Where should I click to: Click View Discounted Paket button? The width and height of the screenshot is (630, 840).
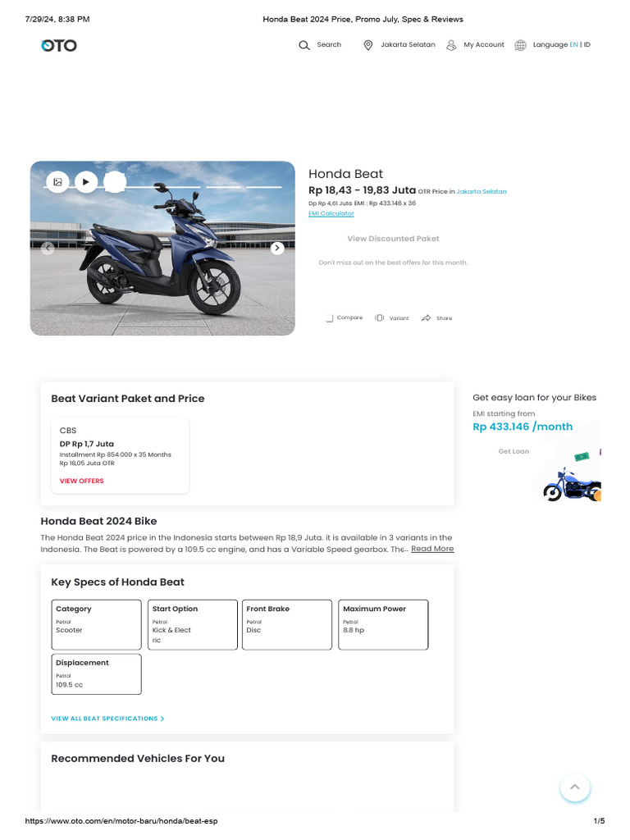click(393, 239)
